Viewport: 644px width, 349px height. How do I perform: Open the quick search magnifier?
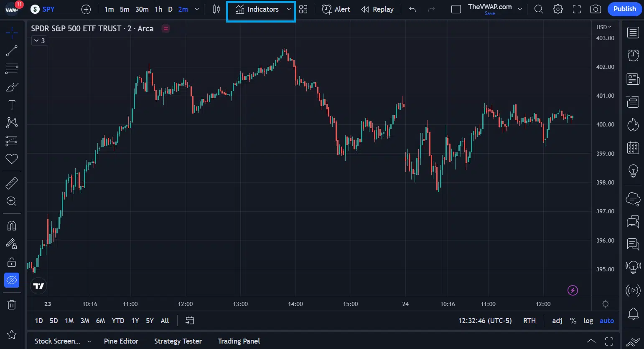coord(539,9)
